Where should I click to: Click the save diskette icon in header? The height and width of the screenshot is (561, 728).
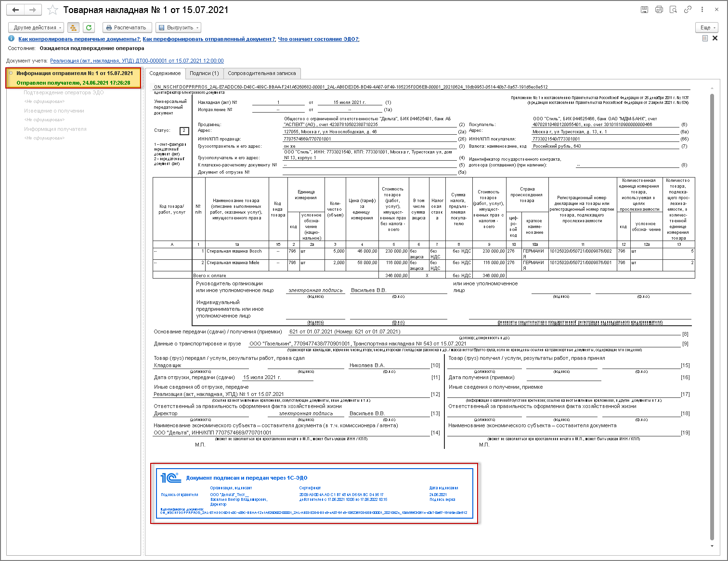coord(645,10)
